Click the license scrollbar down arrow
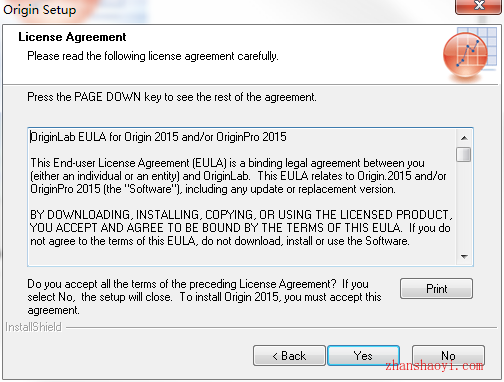The height and width of the screenshot is (382, 504). click(464, 257)
